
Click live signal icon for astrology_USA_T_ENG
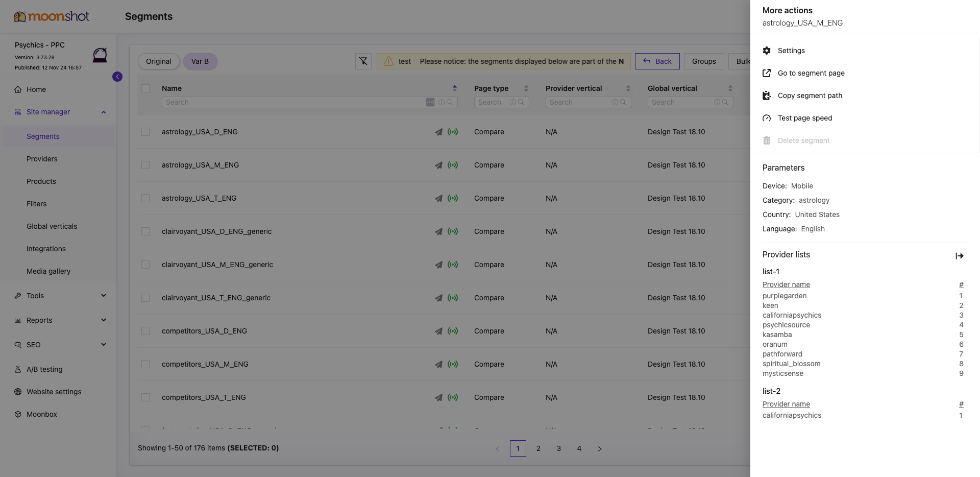tap(453, 198)
